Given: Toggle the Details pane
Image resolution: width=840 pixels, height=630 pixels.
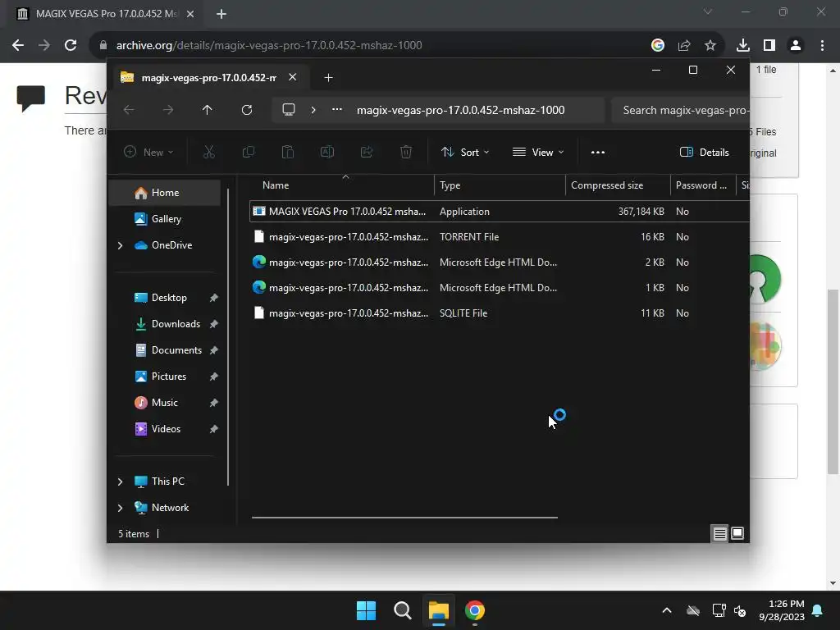Looking at the screenshot, I should pyautogui.click(x=704, y=152).
